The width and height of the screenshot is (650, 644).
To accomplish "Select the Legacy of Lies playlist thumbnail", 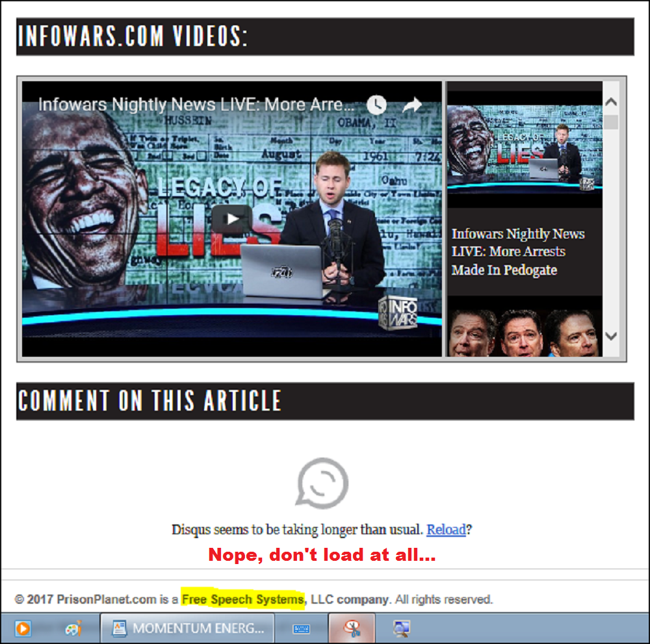I will point(524,149).
